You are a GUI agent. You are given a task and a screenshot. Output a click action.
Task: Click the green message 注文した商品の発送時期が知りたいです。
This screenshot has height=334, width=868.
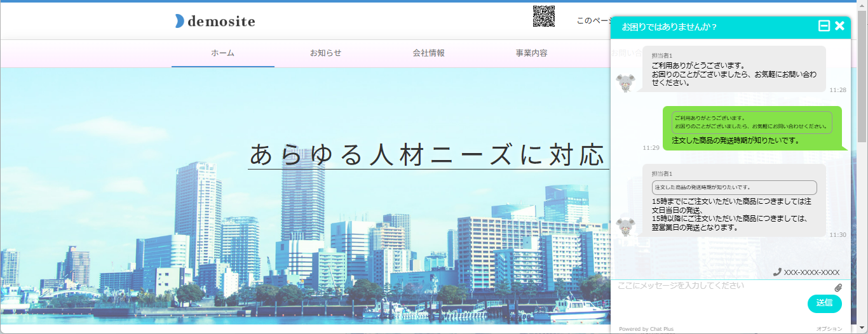[x=735, y=140]
